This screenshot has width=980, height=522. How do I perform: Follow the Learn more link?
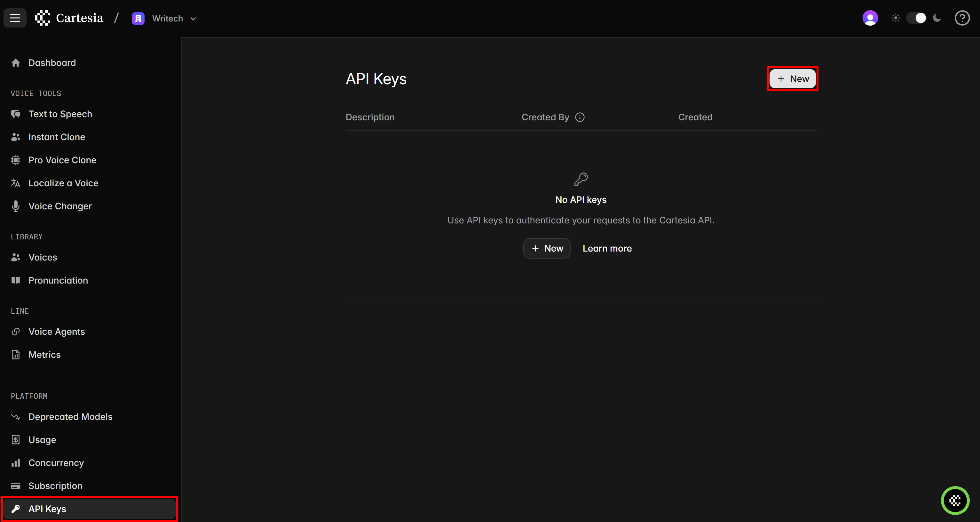(x=607, y=248)
